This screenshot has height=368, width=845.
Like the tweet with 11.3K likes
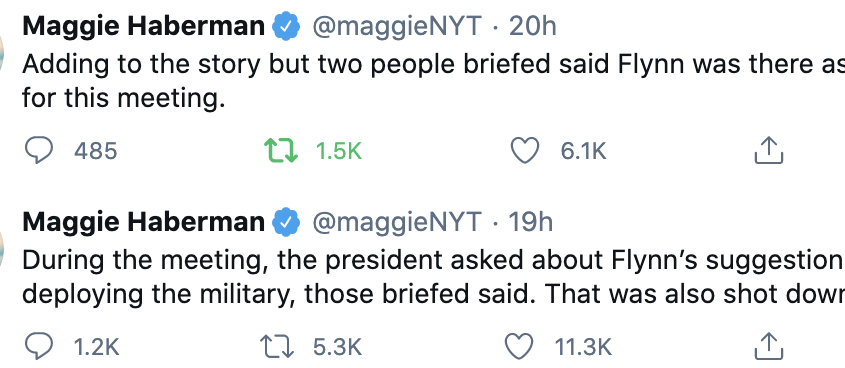(518, 346)
